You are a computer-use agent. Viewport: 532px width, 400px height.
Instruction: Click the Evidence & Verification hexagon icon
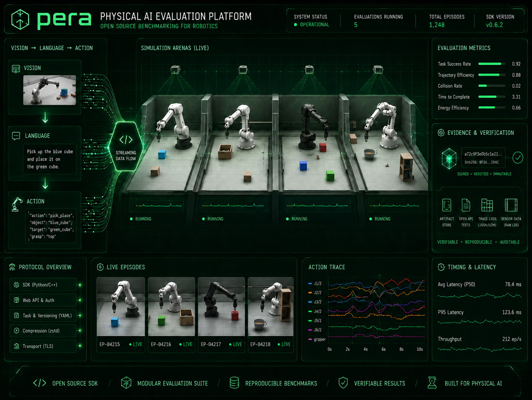tap(441, 133)
